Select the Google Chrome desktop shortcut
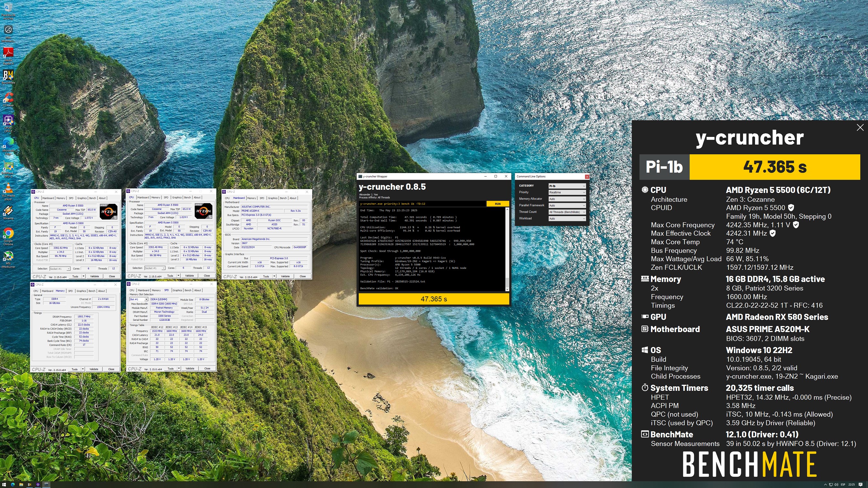 tap(8, 237)
